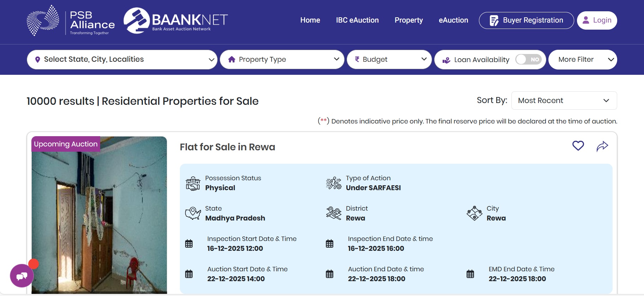Click the Buyer Registration button
Viewport: 644px width, 296px height.
[x=526, y=20]
